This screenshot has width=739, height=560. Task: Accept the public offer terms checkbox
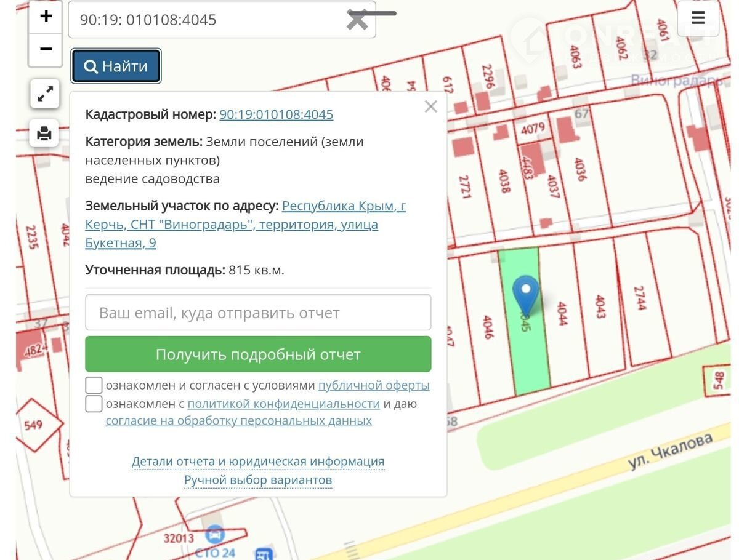(x=94, y=386)
